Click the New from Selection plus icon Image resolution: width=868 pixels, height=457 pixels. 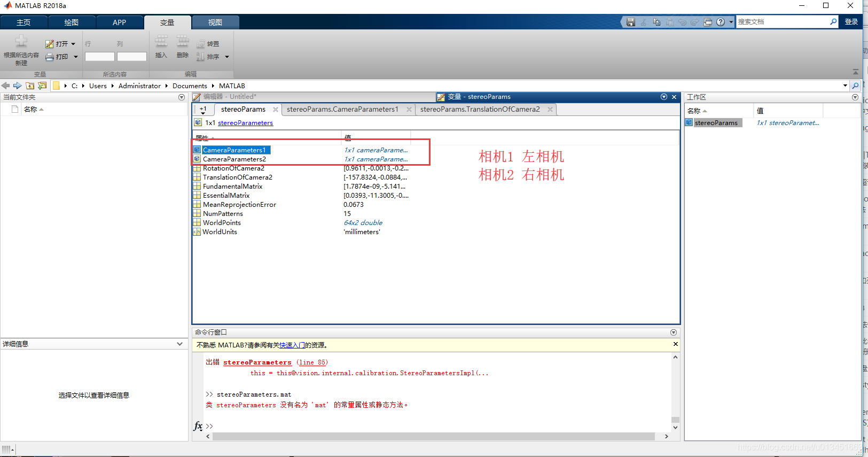tap(21, 41)
